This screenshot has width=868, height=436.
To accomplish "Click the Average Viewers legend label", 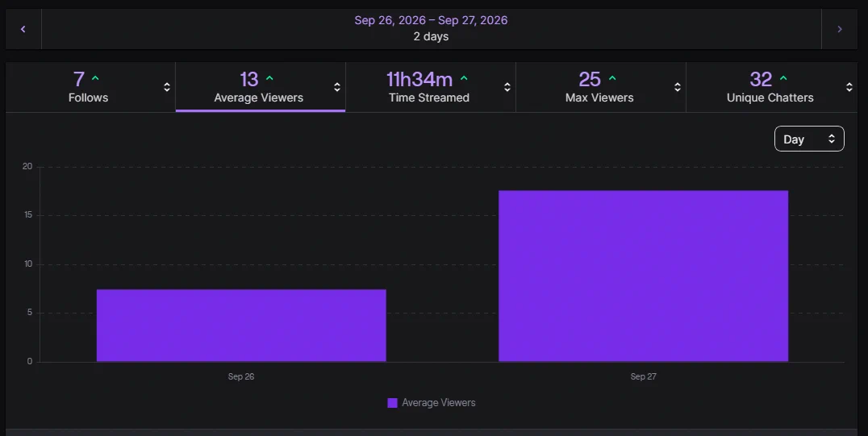I will point(438,403).
